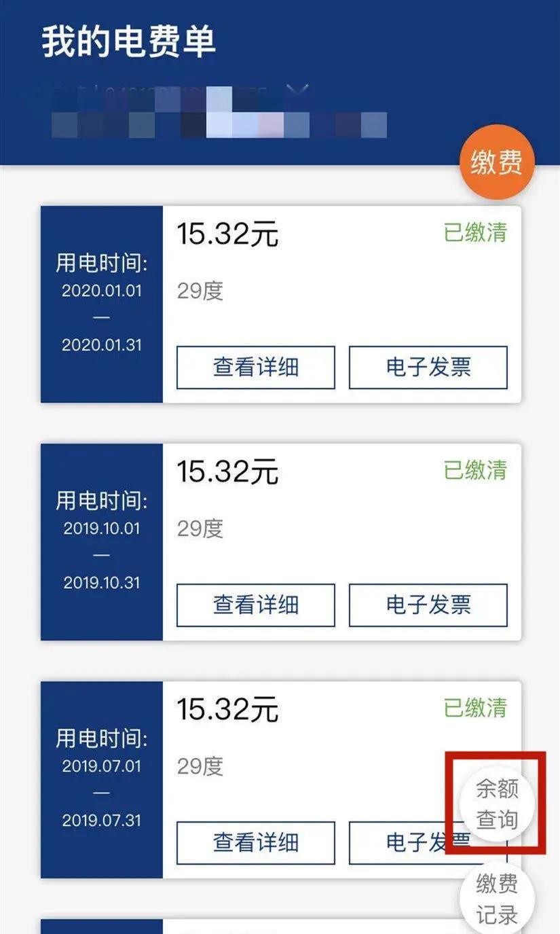Tap the blurred account number in header
The height and width of the screenshot is (934, 560).
[217, 125]
